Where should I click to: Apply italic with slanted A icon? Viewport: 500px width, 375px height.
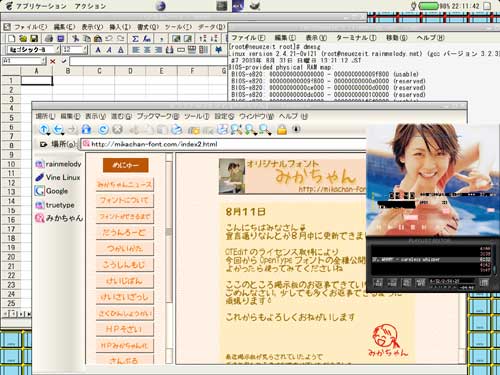(109, 50)
